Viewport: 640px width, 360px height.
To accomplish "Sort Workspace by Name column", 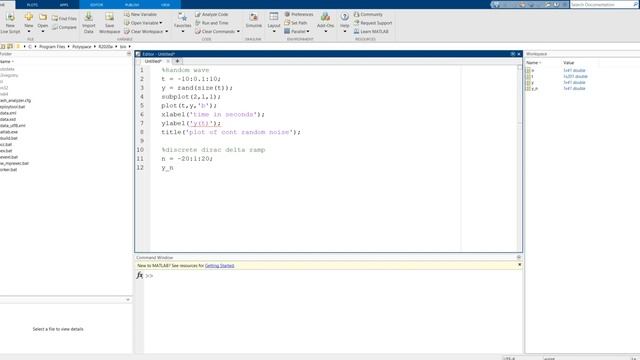I will point(533,62).
